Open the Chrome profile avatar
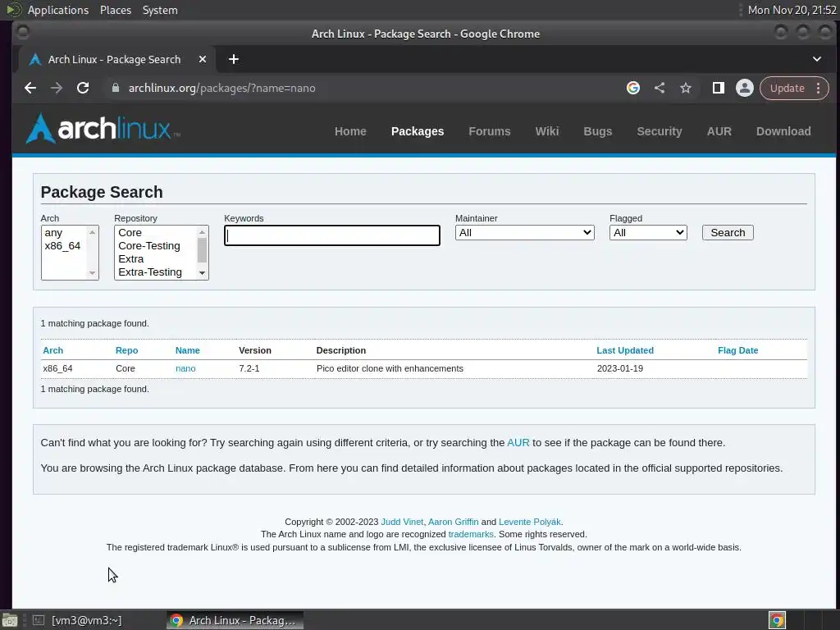Viewport: 840px width, 630px height. (x=745, y=88)
